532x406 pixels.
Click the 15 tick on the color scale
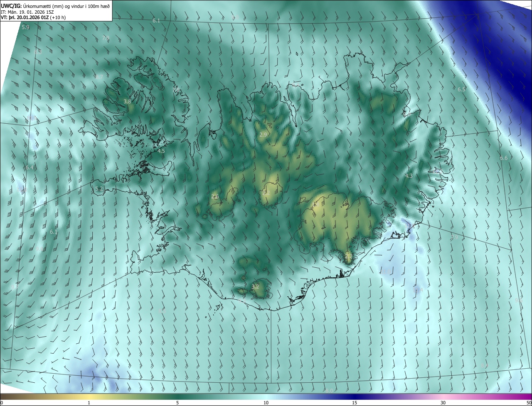tap(355, 403)
